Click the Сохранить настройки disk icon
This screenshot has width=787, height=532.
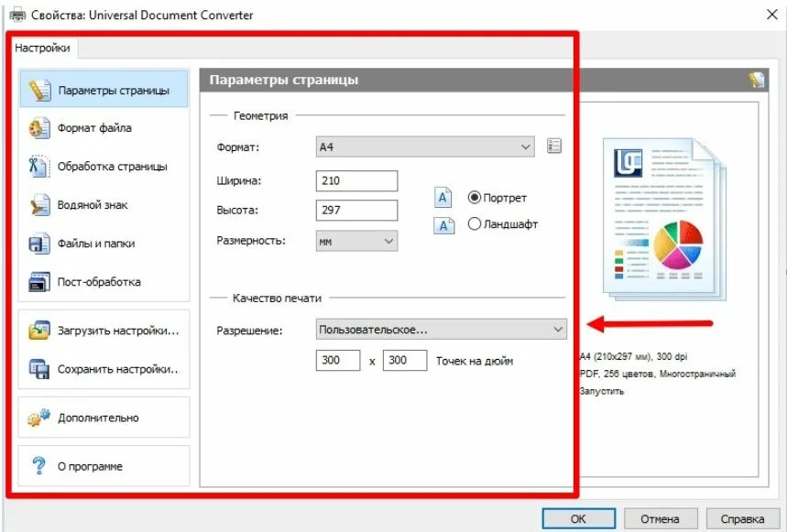point(39,369)
